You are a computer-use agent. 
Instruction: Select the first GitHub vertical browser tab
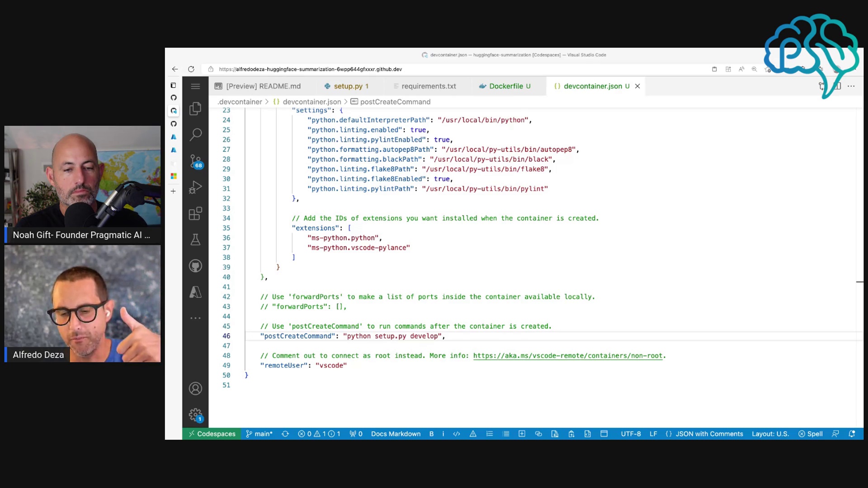(174, 98)
